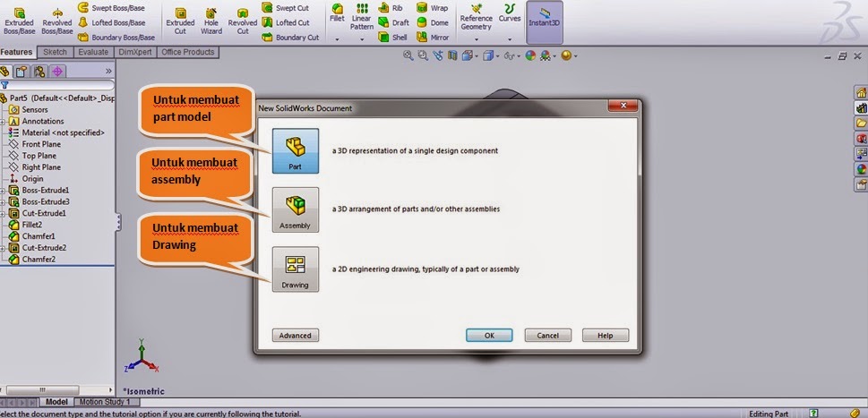
Task: Click the Extruded Boss/Base tool
Action: (19, 21)
